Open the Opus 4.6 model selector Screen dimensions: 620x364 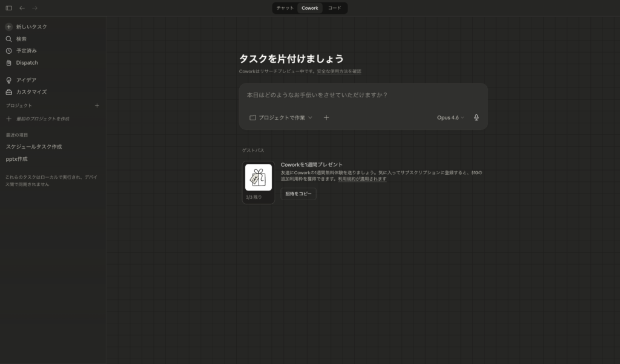pos(450,118)
